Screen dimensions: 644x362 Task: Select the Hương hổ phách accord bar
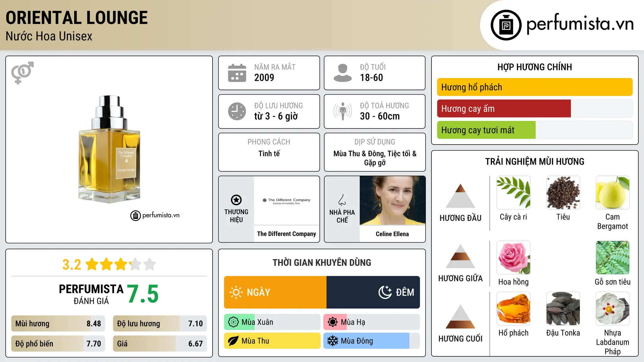(x=535, y=87)
